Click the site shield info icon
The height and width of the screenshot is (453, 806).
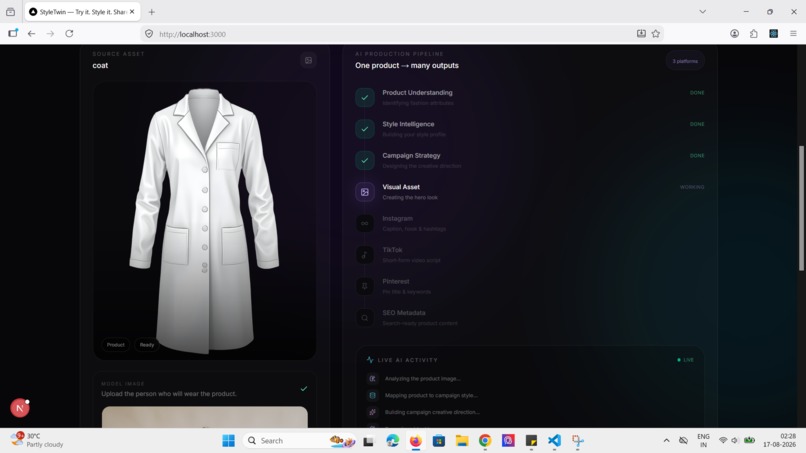[149, 34]
